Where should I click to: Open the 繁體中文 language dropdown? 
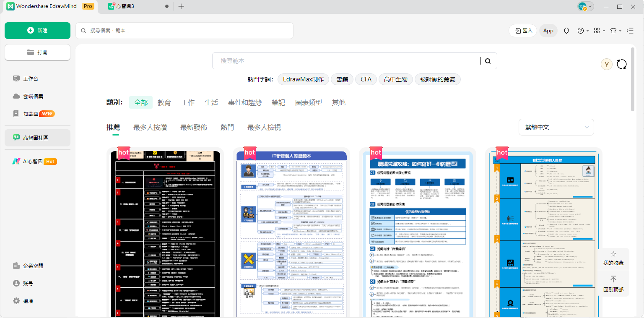[x=556, y=127]
